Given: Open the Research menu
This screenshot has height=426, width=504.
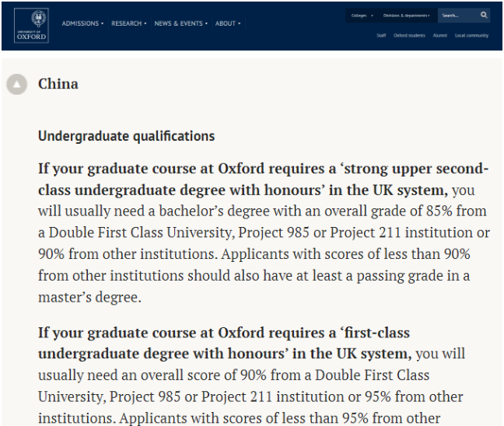Looking at the screenshot, I should click(x=128, y=23).
